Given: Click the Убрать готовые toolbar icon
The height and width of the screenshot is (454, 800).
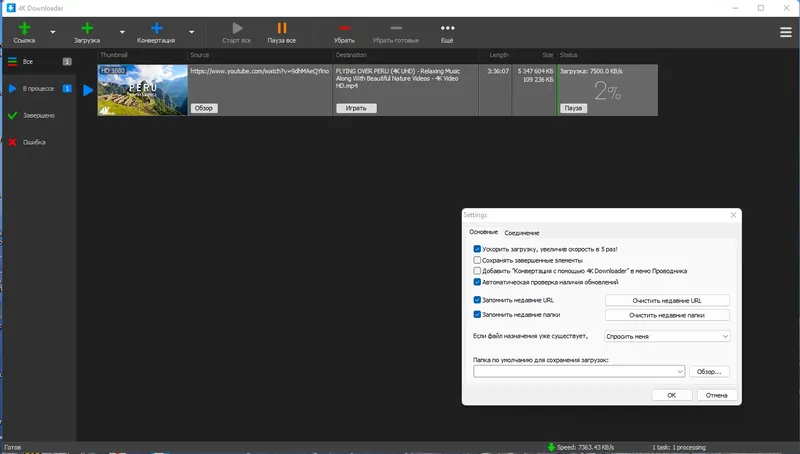Looking at the screenshot, I should coord(396,28).
